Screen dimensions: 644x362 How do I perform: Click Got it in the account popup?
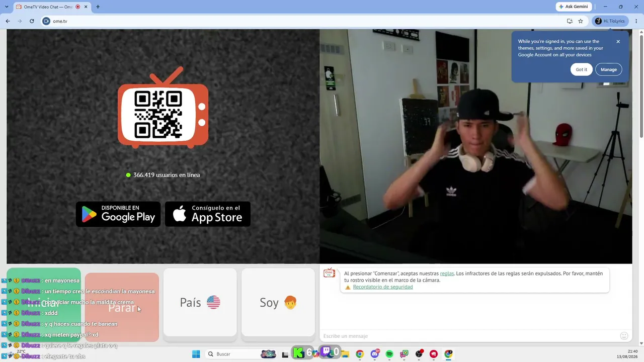[581, 69]
